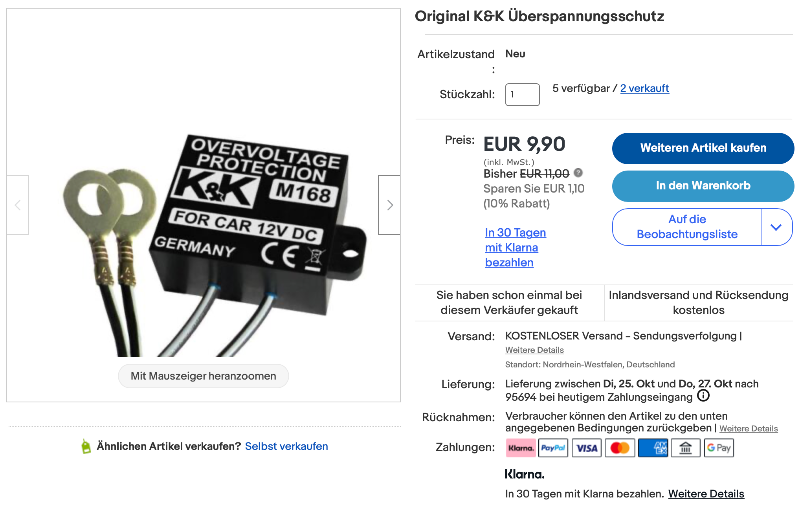Show the next product image arrow

389,205
